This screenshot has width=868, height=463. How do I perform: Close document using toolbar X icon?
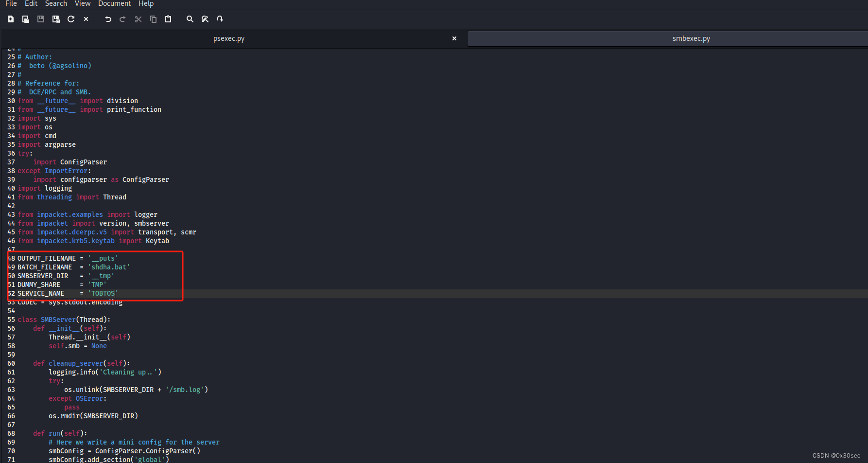86,19
